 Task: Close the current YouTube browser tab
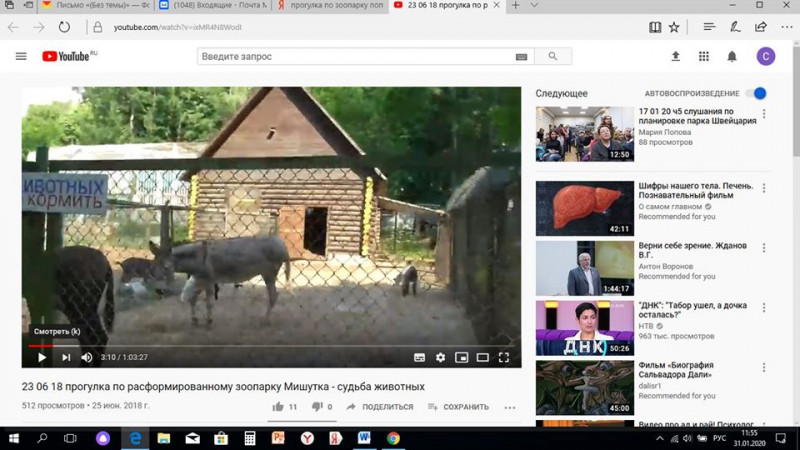click(x=496, y=5)
